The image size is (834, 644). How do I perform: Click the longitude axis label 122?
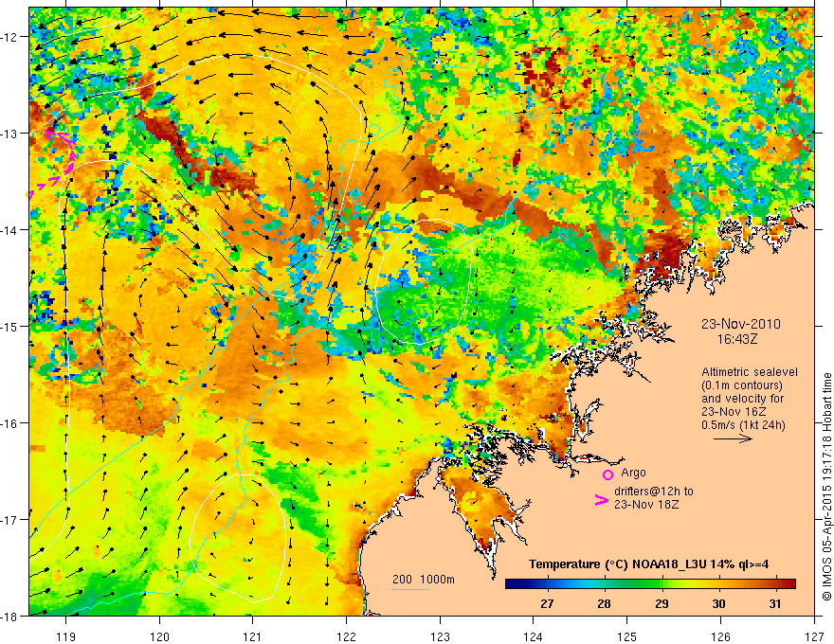coord(346,636)
